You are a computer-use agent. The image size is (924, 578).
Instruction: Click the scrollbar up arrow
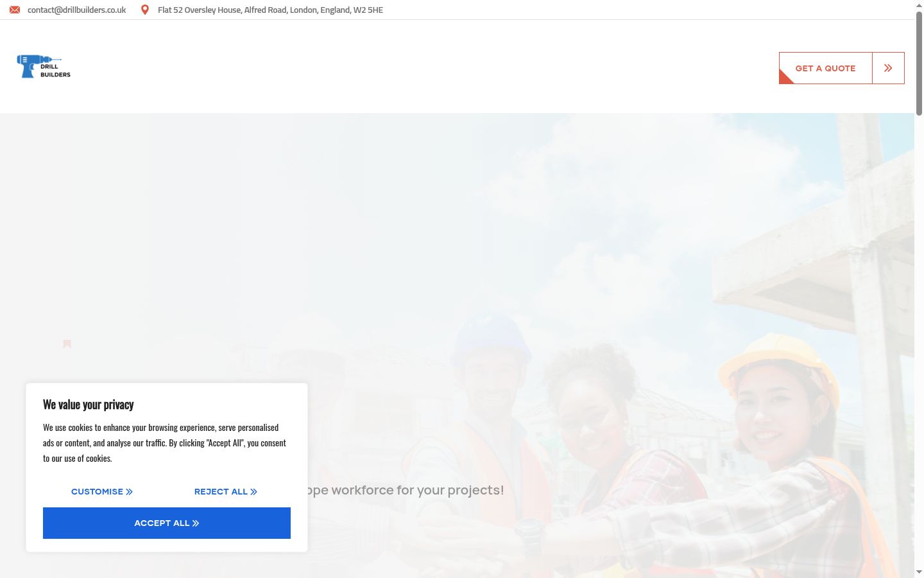[919, 5]
